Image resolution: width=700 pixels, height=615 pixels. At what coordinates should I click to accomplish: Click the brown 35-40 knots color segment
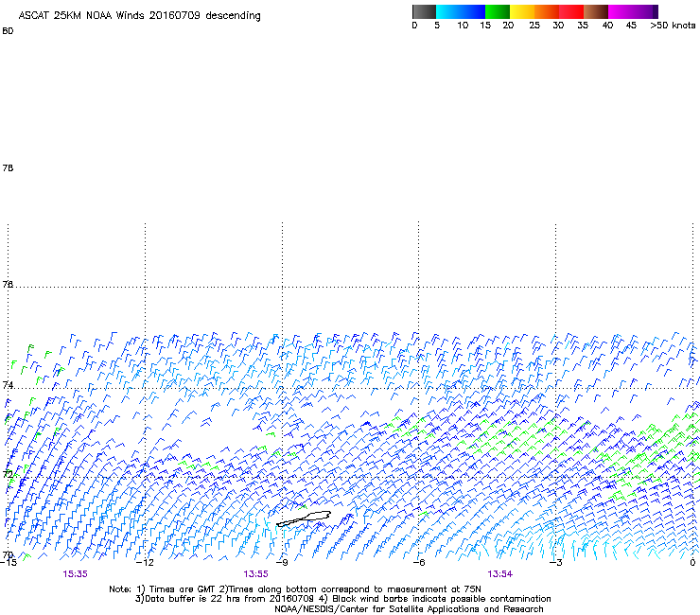tap(596, 11)
